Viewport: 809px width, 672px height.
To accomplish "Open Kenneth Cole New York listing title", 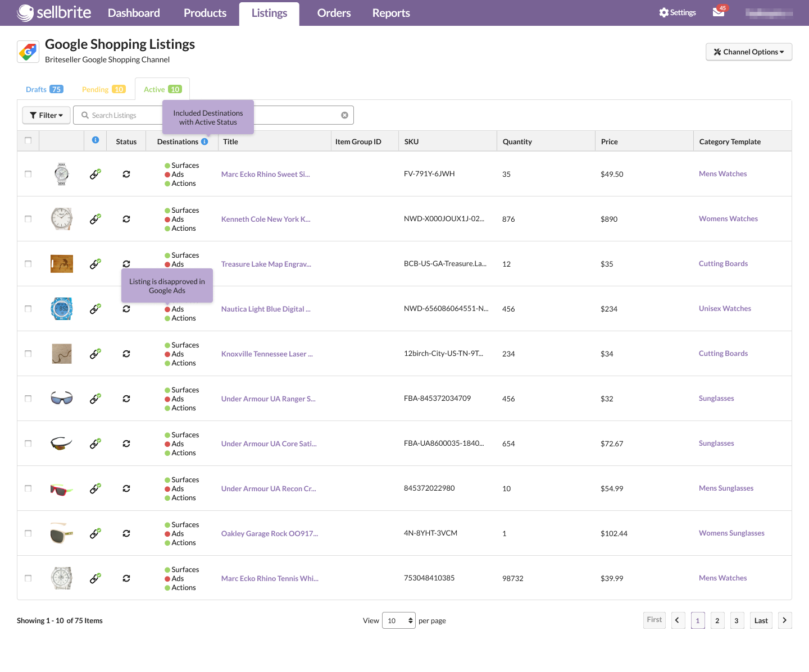I will pyautogui.click(x=266, y=219).
